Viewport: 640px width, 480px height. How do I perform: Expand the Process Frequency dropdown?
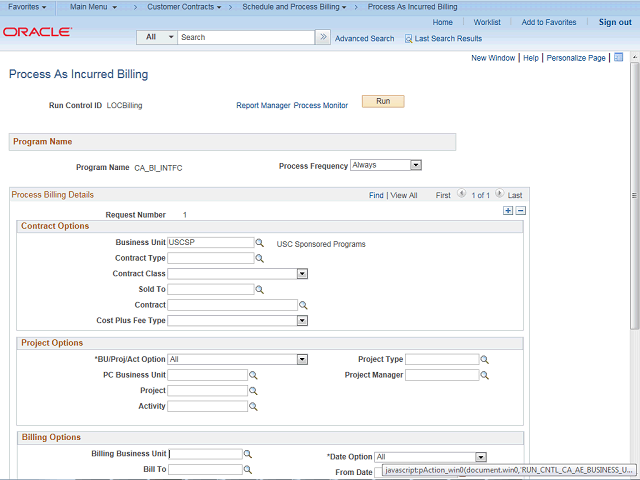416,165
